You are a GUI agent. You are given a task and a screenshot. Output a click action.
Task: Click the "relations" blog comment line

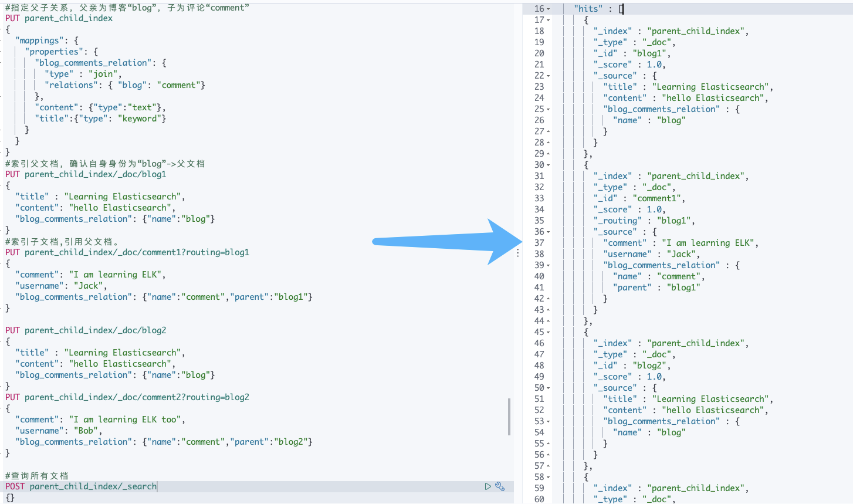(125, 85)
